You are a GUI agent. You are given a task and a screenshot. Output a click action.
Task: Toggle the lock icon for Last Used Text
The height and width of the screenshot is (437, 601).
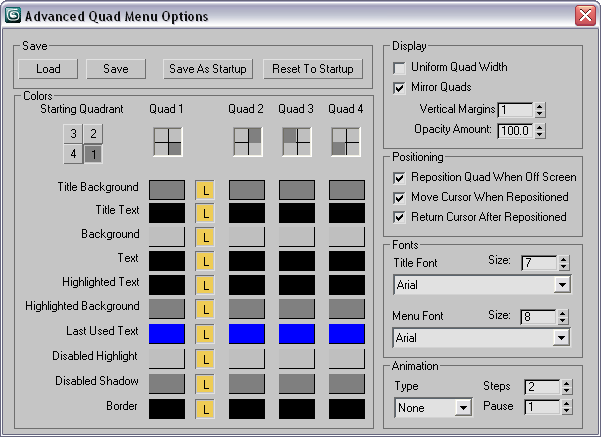(205, 334)
